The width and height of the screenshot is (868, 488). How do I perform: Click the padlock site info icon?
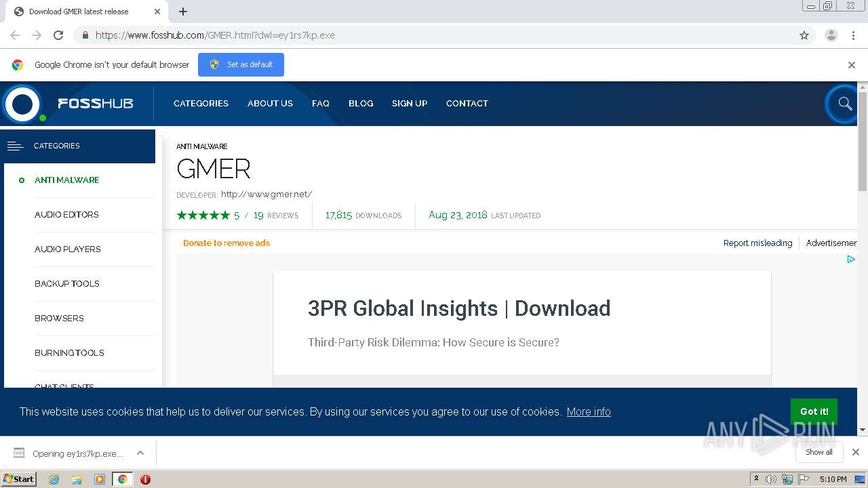tap(85, 35)
